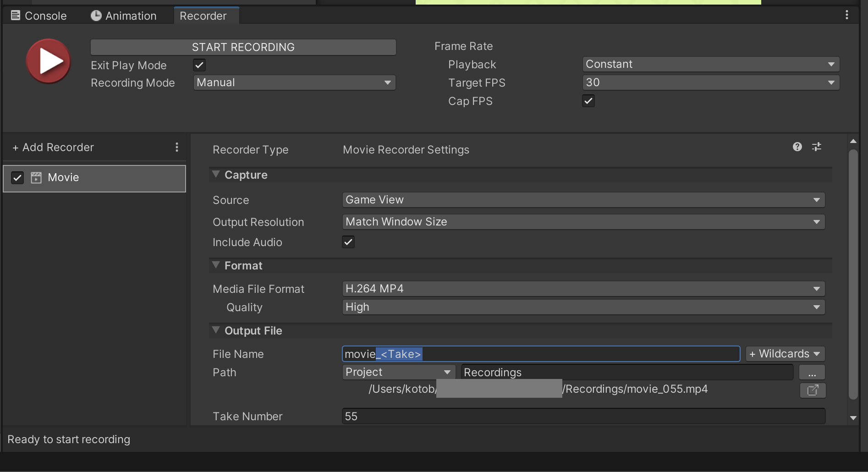Uncheck Include Audio
This screenshot has height=472, width=868.
348,242
